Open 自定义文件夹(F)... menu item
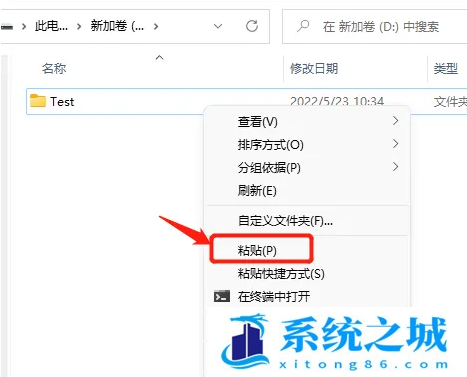This screenshot has width=467, height=377. tap(285, 221)
